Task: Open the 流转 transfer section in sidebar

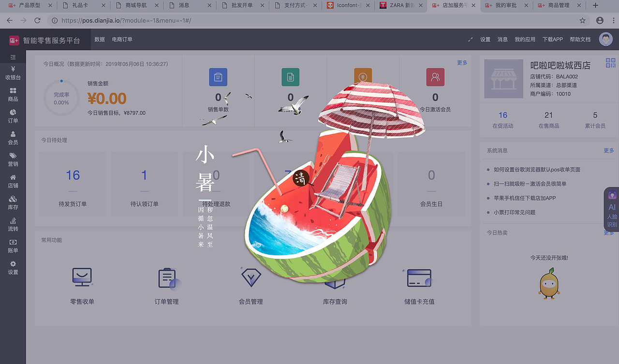Action: point(13,224)
